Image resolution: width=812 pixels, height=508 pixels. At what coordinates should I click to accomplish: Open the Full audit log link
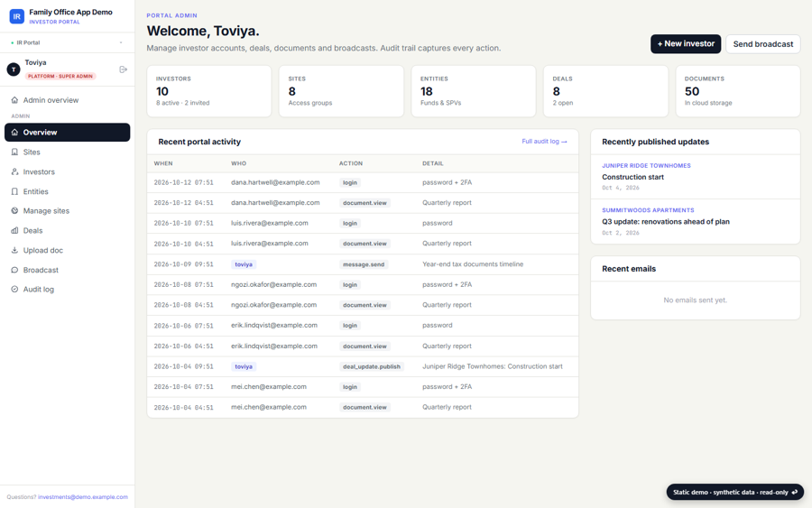(x=544, y=142)
